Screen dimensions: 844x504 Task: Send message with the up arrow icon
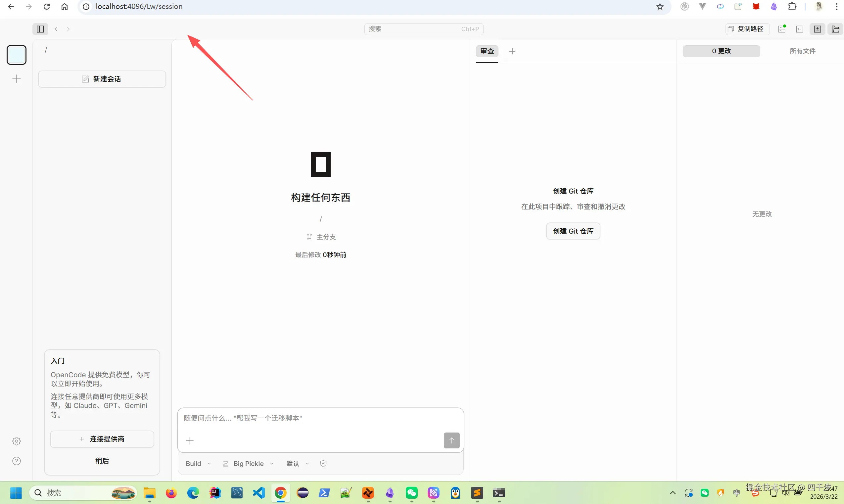[x=451, y=440]
